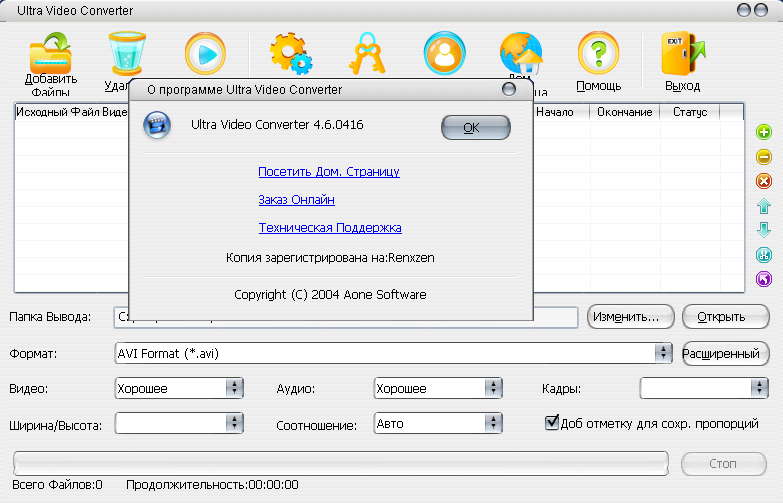Click the Окончание column header
The image size is (783, 503).
click(x=625, y=112)
